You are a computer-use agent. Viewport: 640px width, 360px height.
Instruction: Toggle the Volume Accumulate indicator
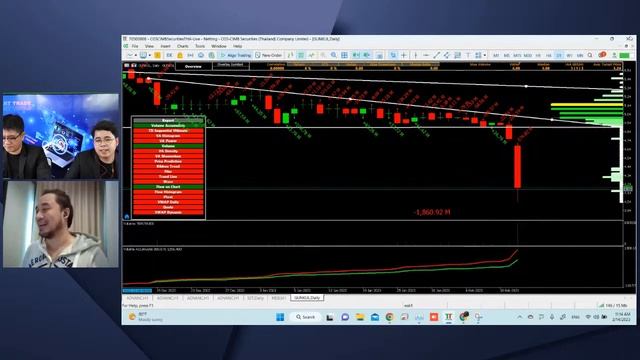coord(168,126)
